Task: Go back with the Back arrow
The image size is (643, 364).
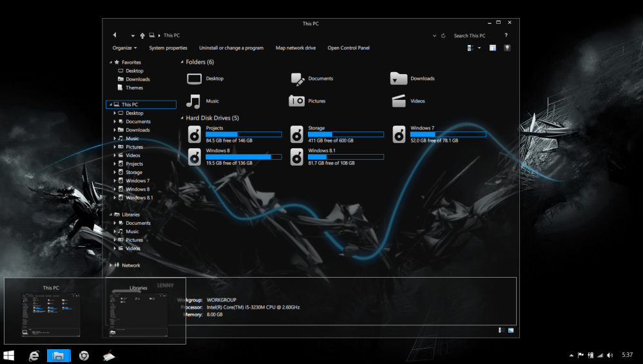Action: click(x=115, y=35)
